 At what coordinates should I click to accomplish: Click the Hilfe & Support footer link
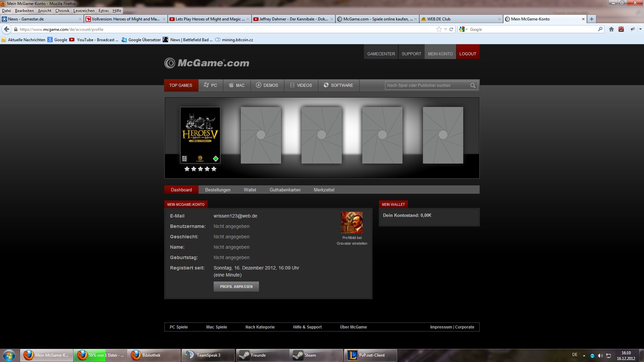(307, 327)
